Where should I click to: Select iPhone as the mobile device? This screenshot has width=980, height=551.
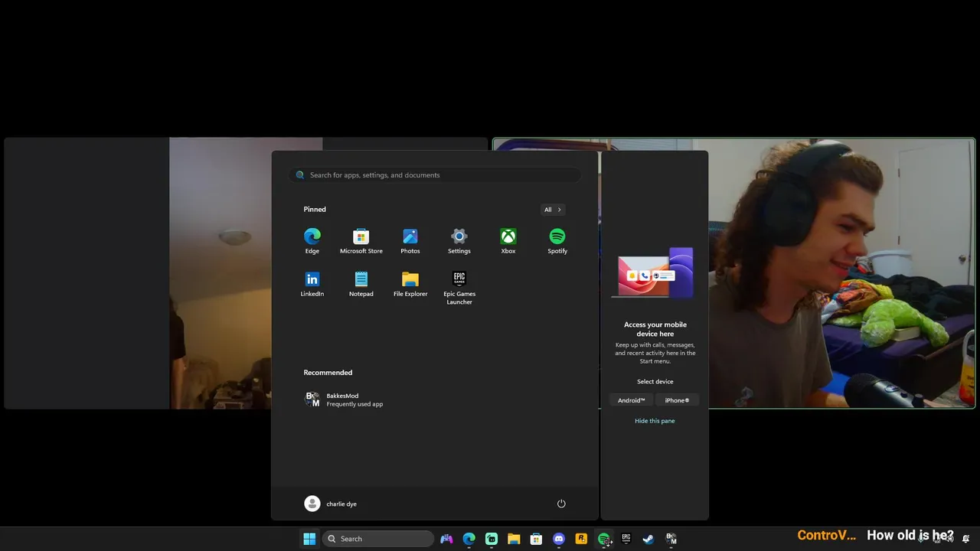(x=677, y=400)
